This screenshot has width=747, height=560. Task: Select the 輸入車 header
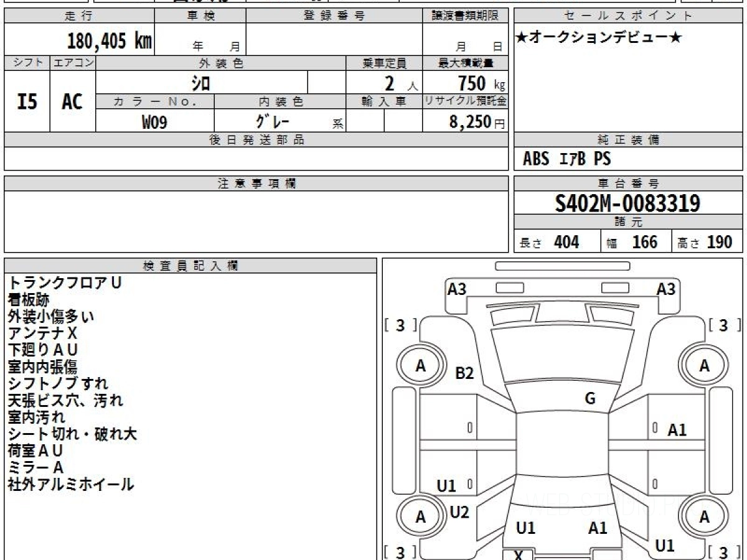[384, 101]
